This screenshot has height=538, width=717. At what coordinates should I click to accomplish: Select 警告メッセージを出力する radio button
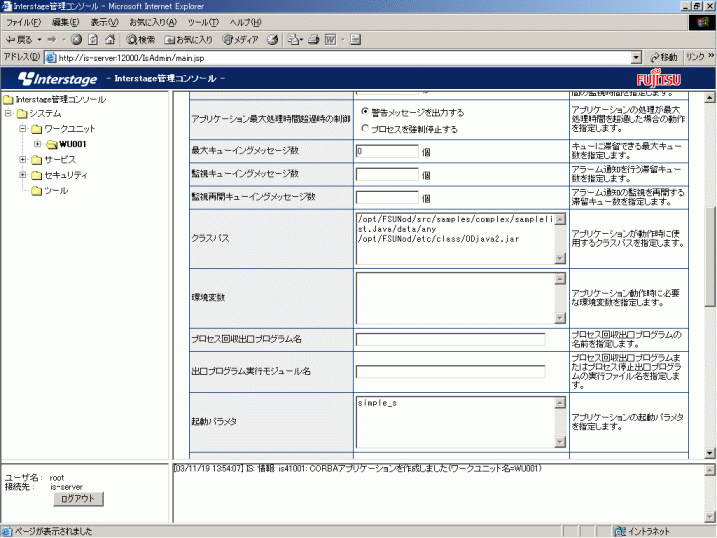tap(364, 112)
